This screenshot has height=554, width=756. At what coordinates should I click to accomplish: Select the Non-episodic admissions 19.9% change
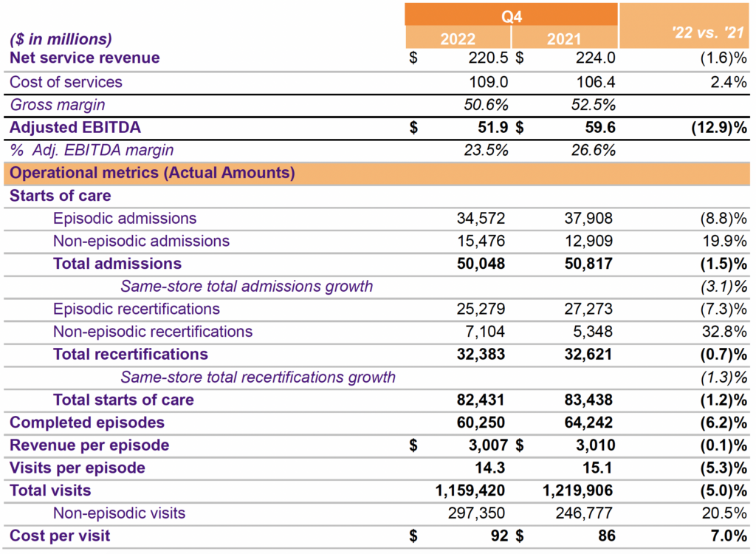(x=724, y=241)
